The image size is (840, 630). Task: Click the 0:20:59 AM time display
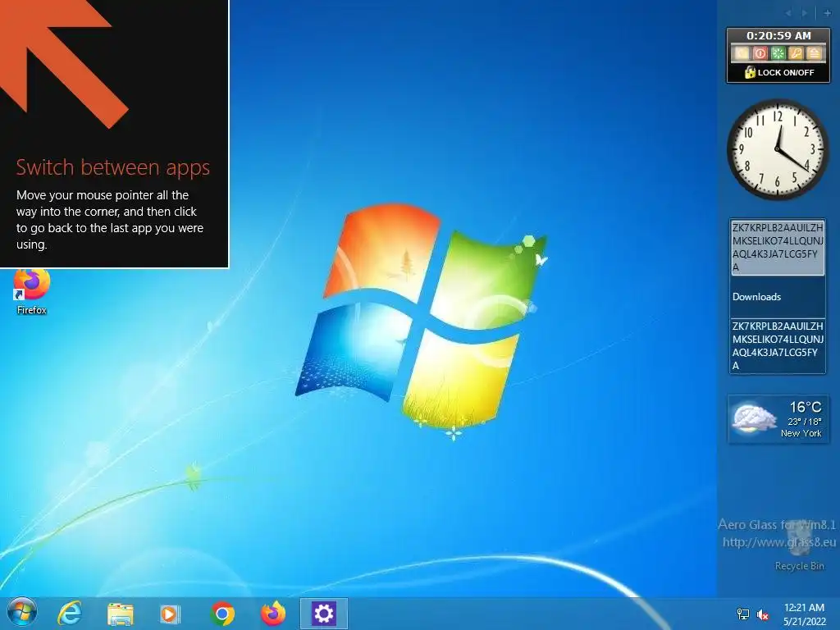point(778,36)
